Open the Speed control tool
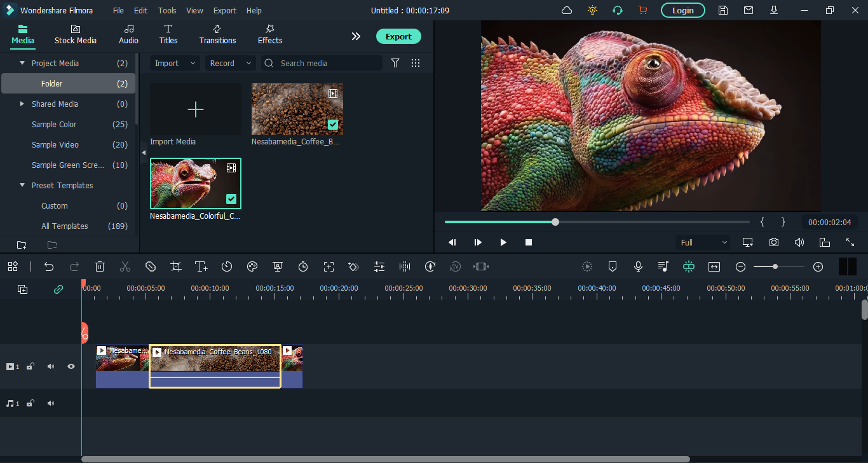The image size is (868, 463). [x=227, y=267]
